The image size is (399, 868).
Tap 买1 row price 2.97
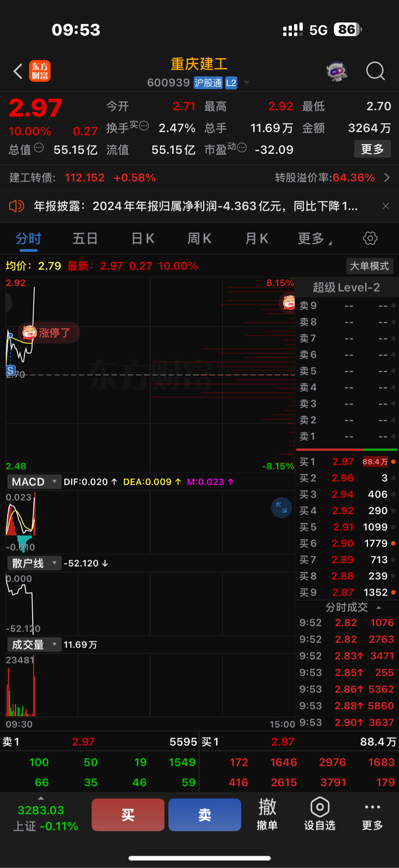click(x=343, y=462)
